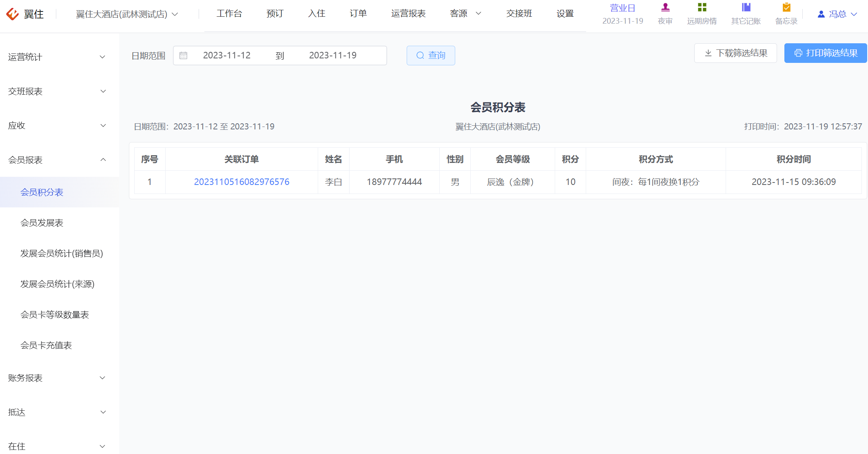The image size is (868, 454).
Task: Click the 会员等级 column header
Action: point(513,159)
